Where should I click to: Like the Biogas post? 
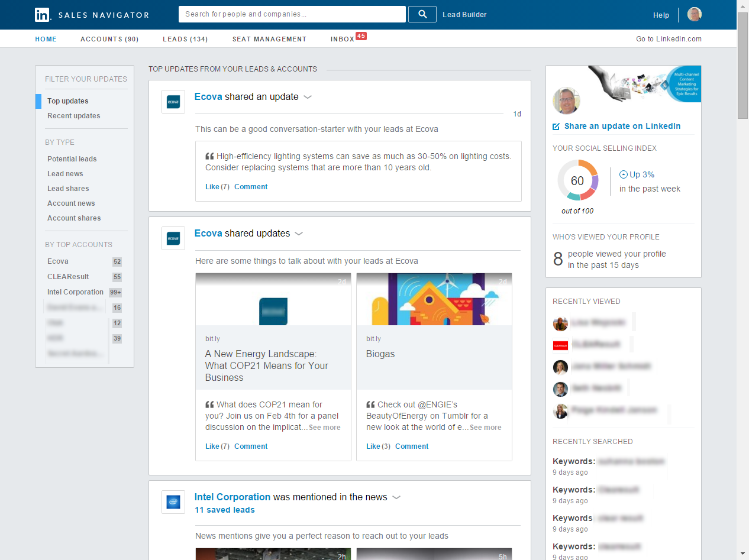pyautogui.click(x=373, y=446)
